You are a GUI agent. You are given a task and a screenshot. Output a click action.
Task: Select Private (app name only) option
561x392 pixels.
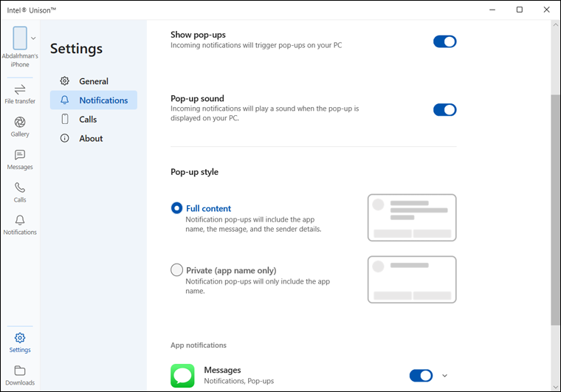click(177, 270)
